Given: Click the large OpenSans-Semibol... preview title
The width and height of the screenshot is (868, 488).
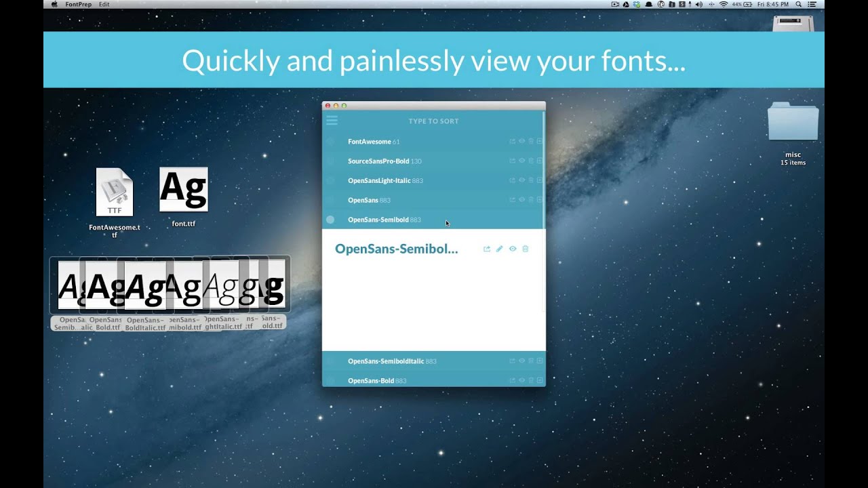Looking at the screenshot, I should point(397,249).
